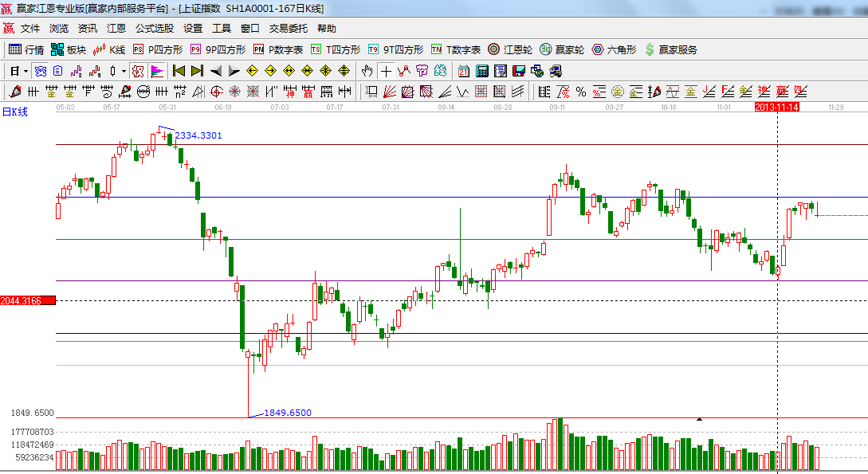The height and width of the screenshot is (474, 868).
Task: Toggle the colored flag indicator button
Action: (x=156, y=71)
